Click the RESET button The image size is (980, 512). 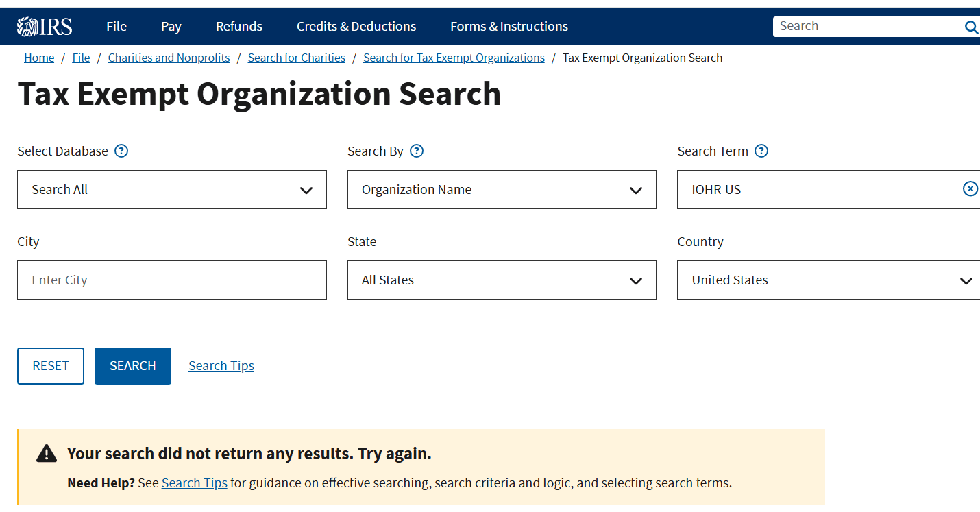click(x=51, y=366)
